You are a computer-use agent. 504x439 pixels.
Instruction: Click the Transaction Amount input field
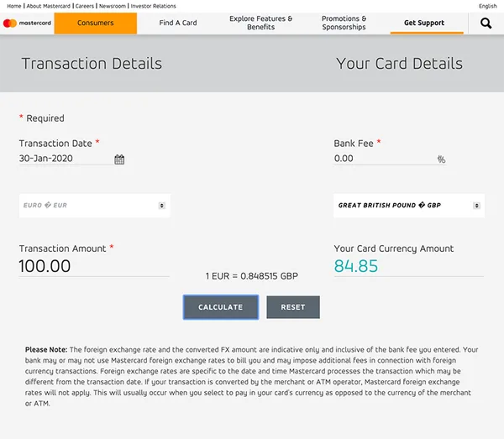click(92, 267)
